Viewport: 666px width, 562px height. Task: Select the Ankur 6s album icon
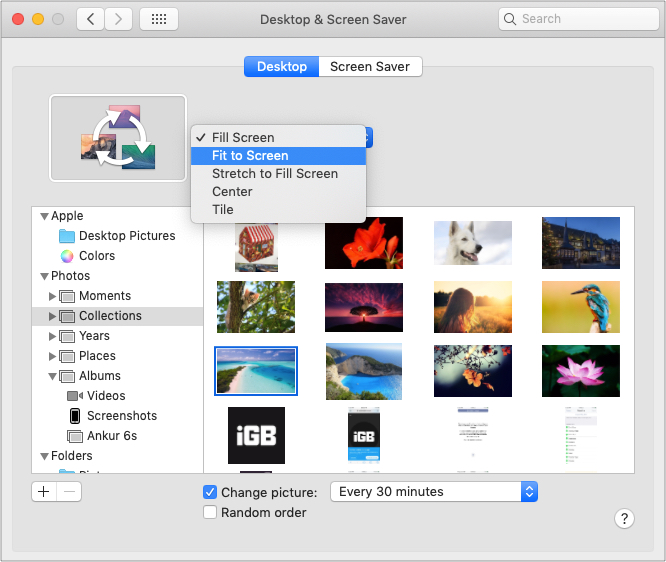(x=75, y=436)
